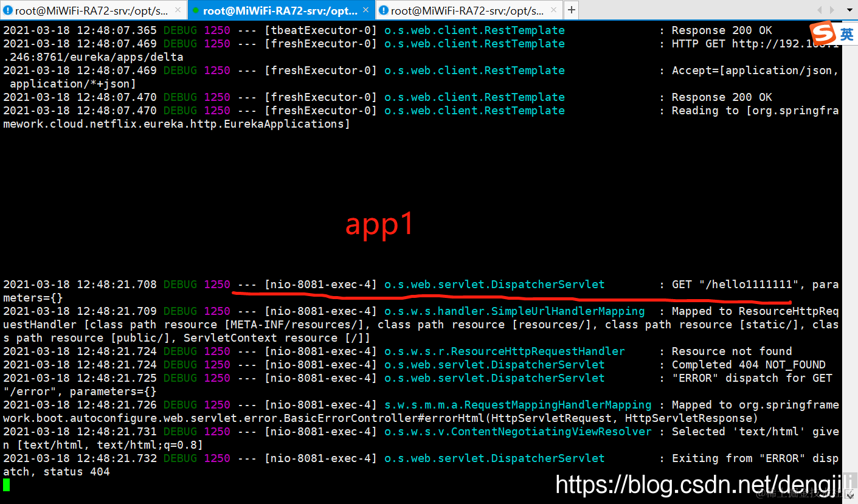Click "Resource not found" message
Image resolution: width=858 pixels, height=504 pixels.
[732, 351]
